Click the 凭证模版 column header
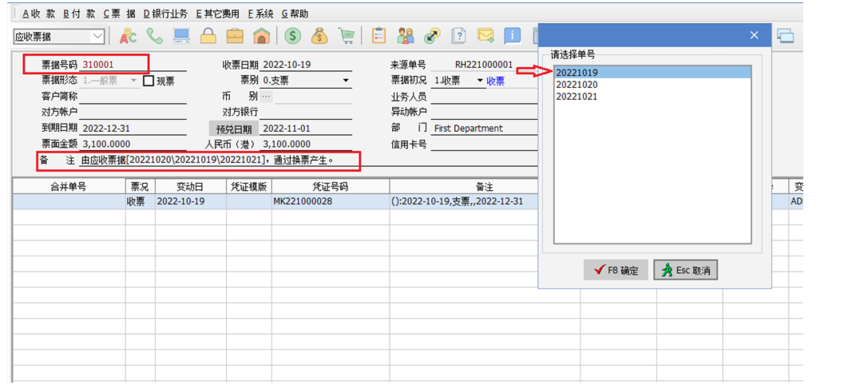860x385 pixels. 249,186
